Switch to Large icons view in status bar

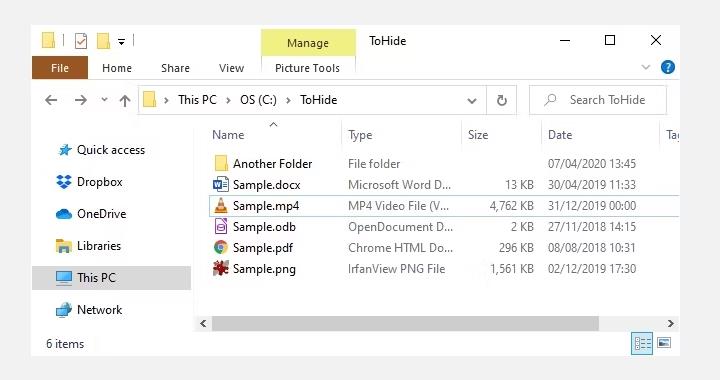(664, 343)
